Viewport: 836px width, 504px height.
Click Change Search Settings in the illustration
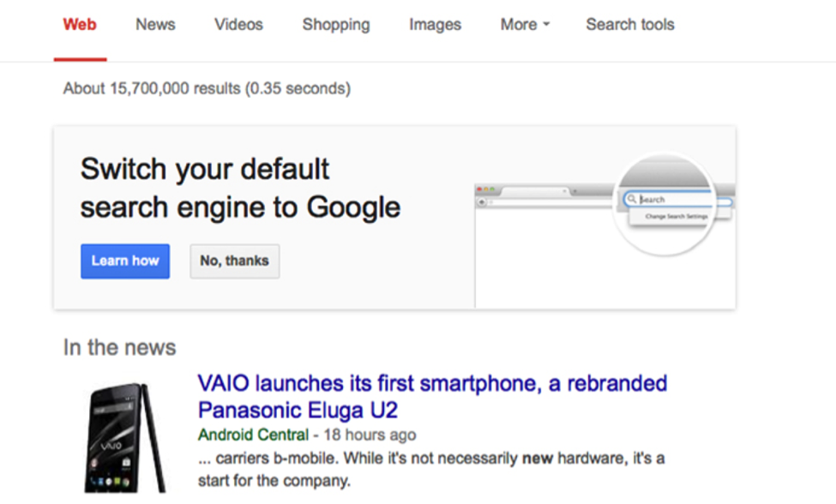point(676,215)
